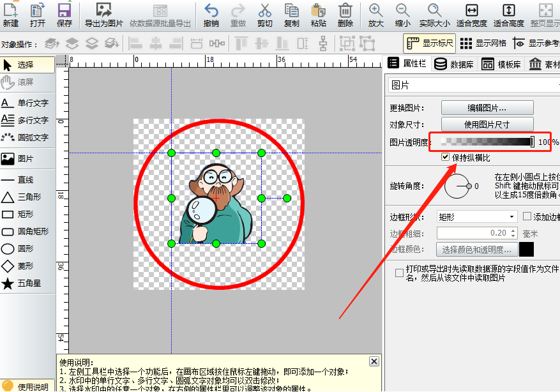Distribute objects horizontally icon
The width and height of the screenshot is (560, 392).
coord(217,43)
